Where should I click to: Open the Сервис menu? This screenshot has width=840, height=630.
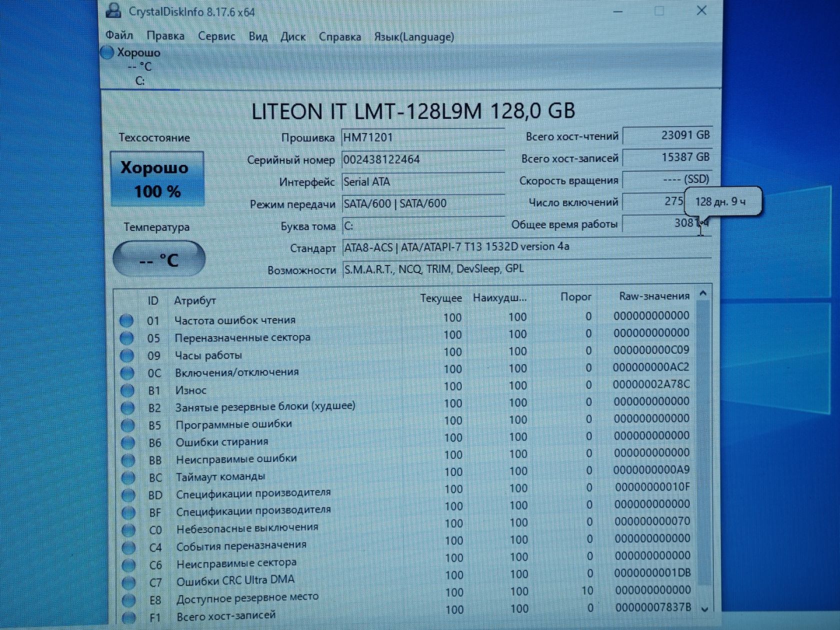pyautogui.click(x=216, y=36)
